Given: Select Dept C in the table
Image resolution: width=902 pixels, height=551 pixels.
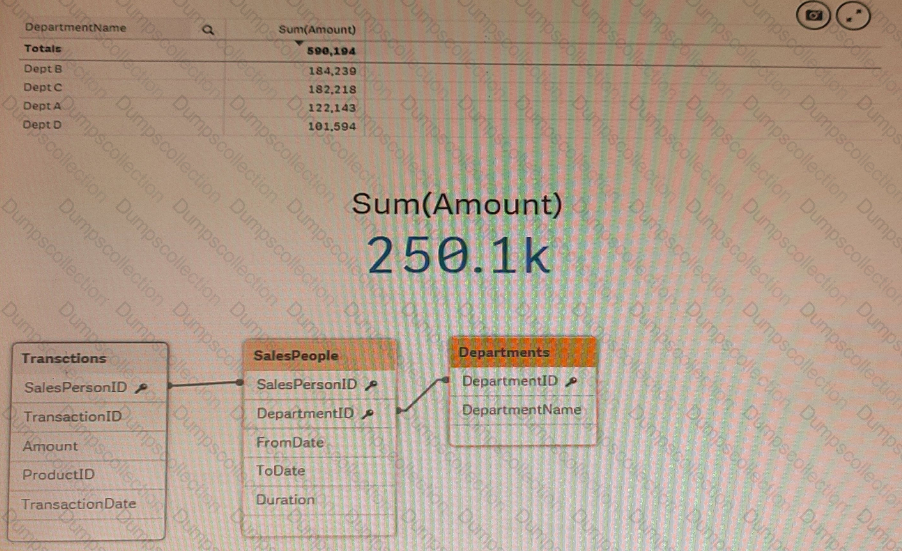Looking at the screenshot, I should (43, 88).
